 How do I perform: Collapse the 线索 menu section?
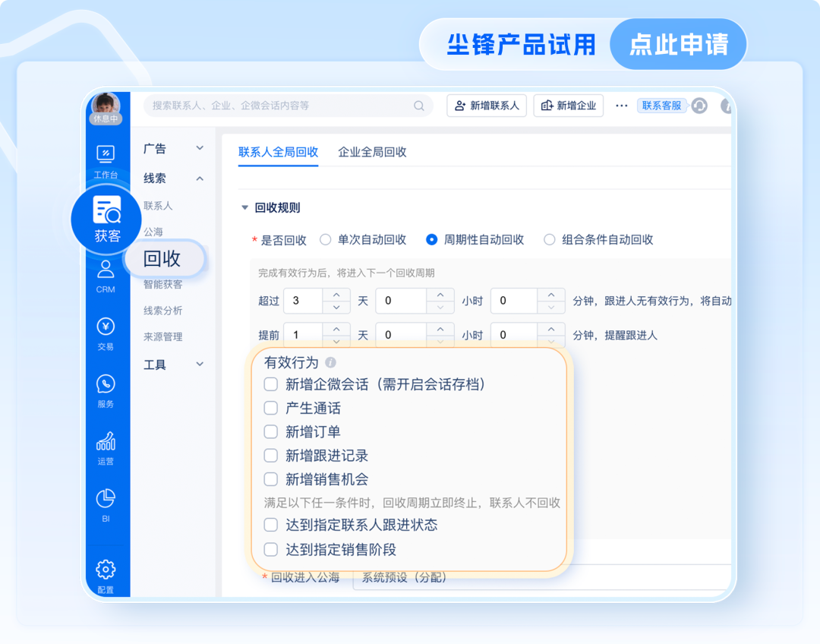200,178
